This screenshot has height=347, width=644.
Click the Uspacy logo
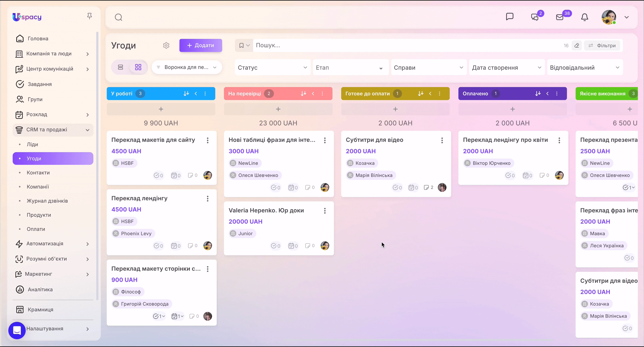tap(27, 17)
